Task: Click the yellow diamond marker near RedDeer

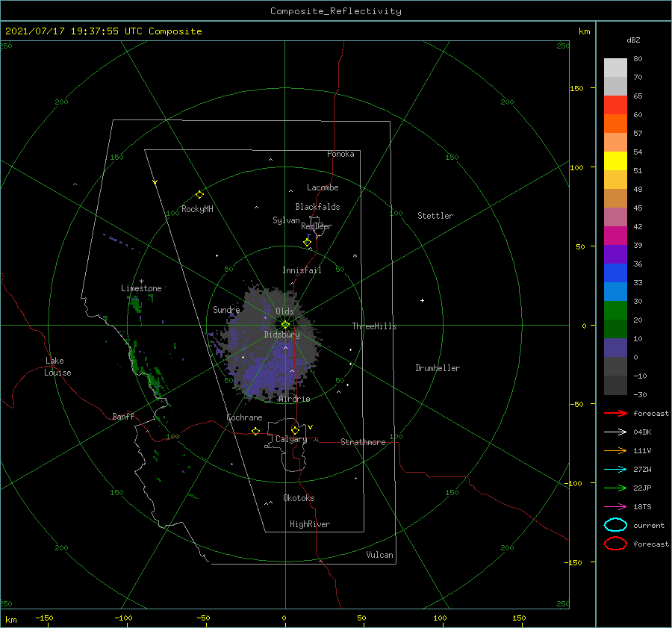Action: coord(308,243)
